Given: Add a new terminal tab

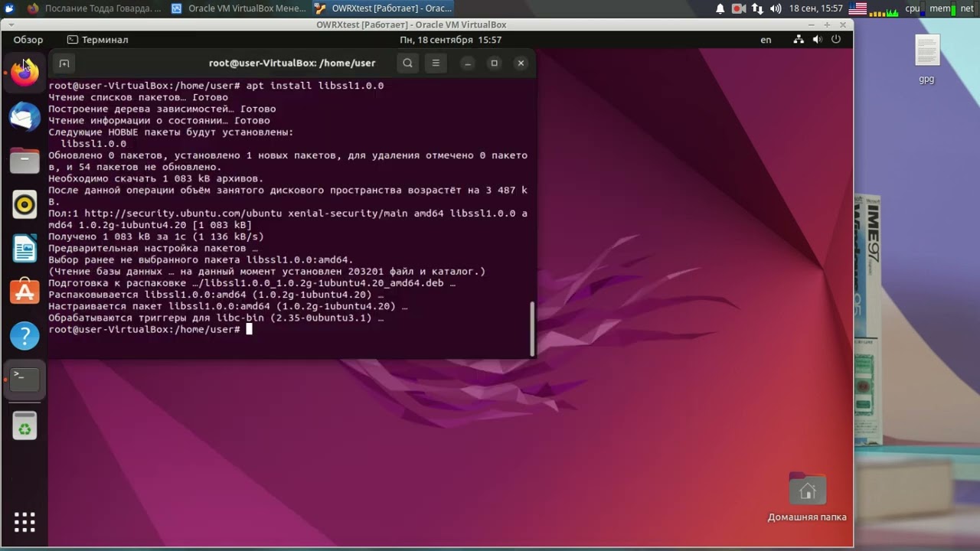Looking at the screenshot, I should (64, 64).
